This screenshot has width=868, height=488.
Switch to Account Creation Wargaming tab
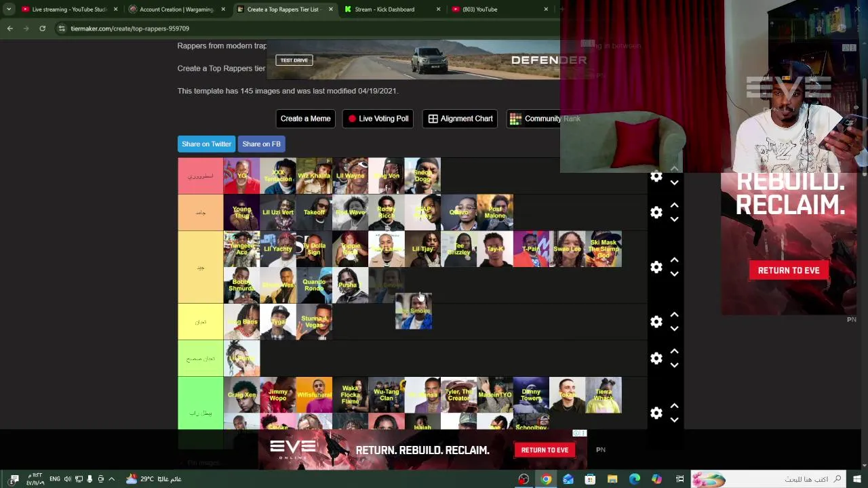(x=176, y=9)
